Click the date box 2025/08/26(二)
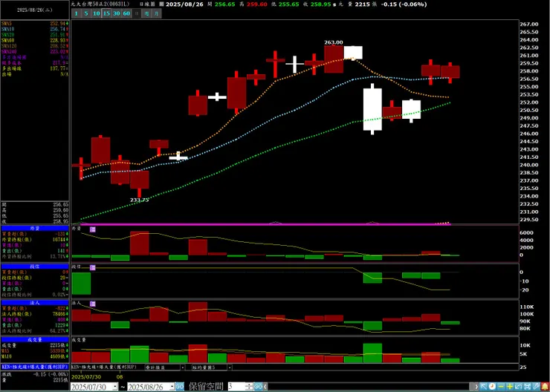This screenshot has height=392, width=550. click(34, 10)
